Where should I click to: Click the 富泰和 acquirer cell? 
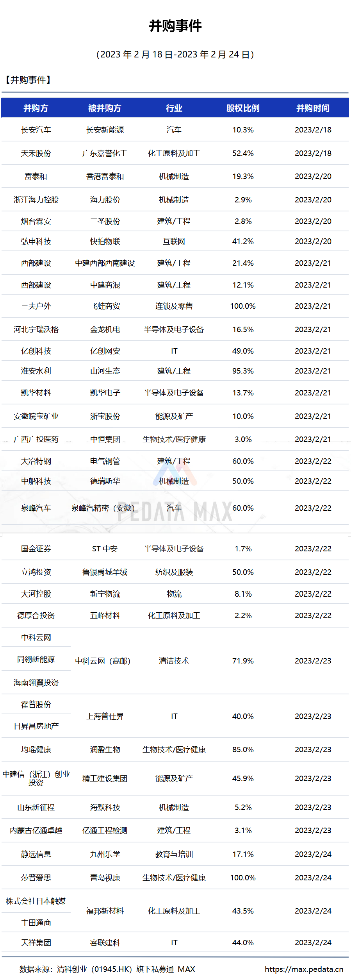point(36,177)
